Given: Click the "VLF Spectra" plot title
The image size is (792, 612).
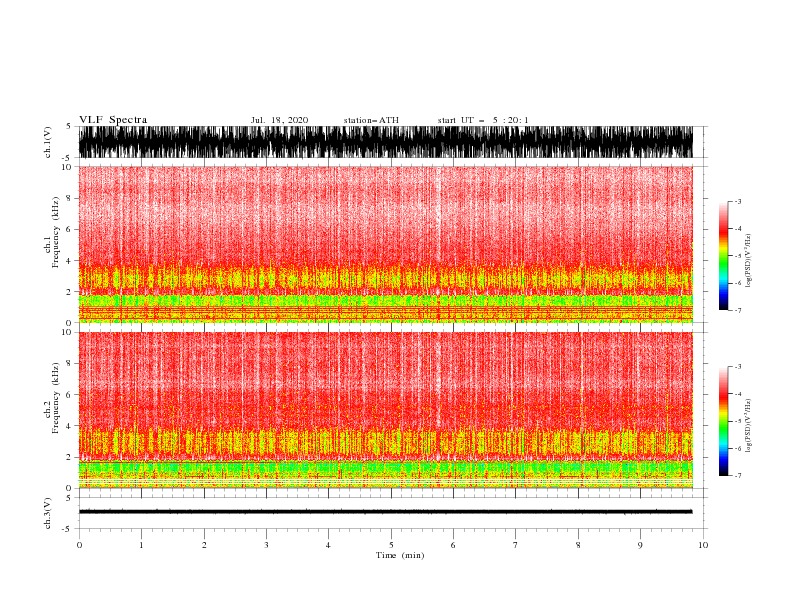Looking at the screenshot, I should point(113,120).
